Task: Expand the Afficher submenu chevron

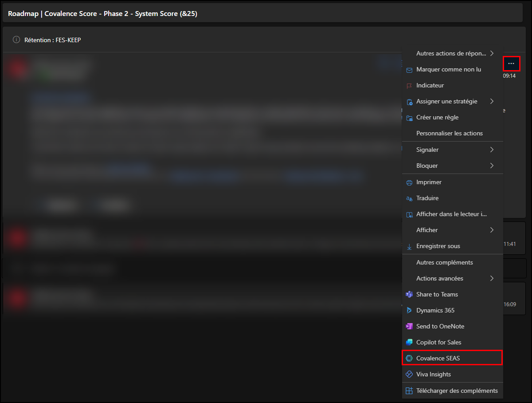Action: click(x=492, y=230)
